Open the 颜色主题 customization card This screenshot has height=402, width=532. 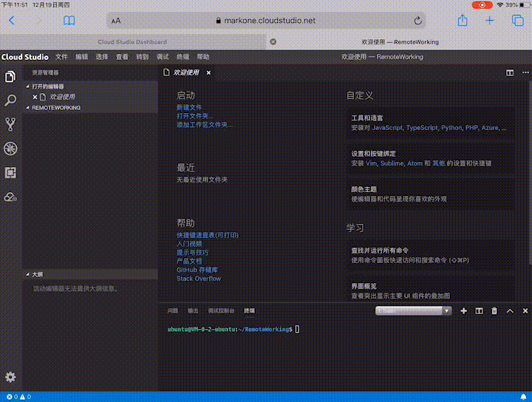(431, 194)
